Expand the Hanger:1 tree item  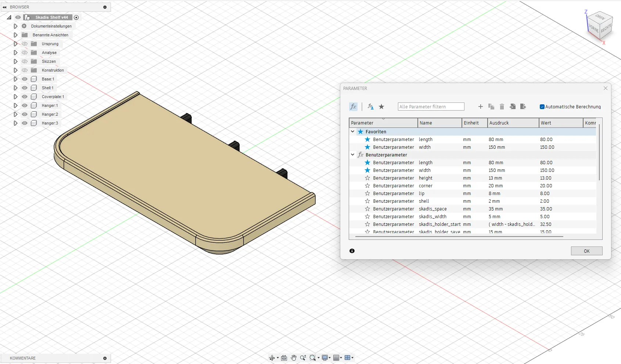click(15, 105)
